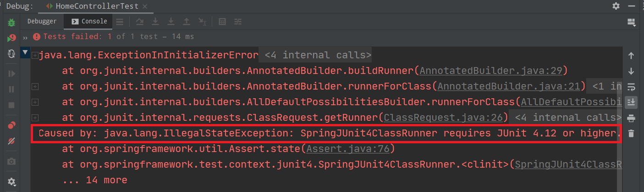Open tool window settings gear top-right
Image resolution: width=644 pixels, height=192 pixels.
(616, 6)
